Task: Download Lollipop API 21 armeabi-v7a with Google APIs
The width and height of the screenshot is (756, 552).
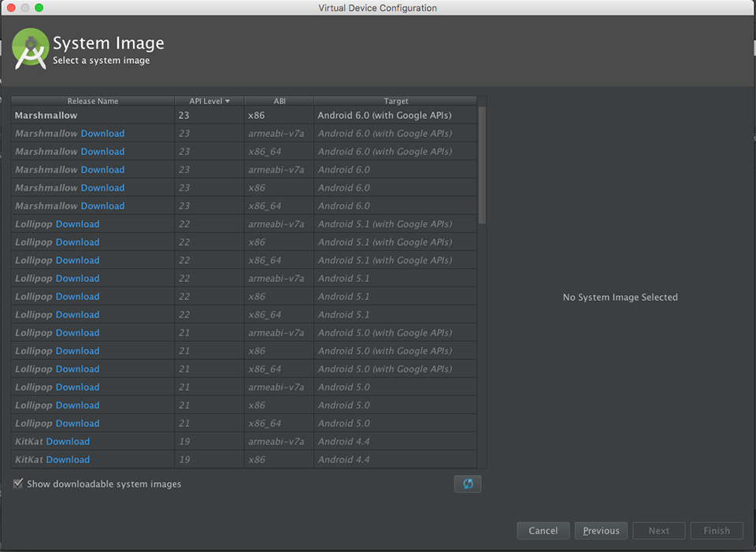Action: [78, 332]
